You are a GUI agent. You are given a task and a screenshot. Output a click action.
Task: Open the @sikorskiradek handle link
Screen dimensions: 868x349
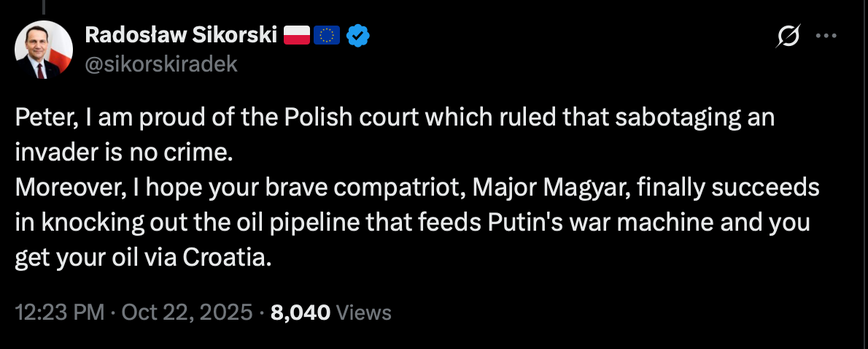[161, 64]
